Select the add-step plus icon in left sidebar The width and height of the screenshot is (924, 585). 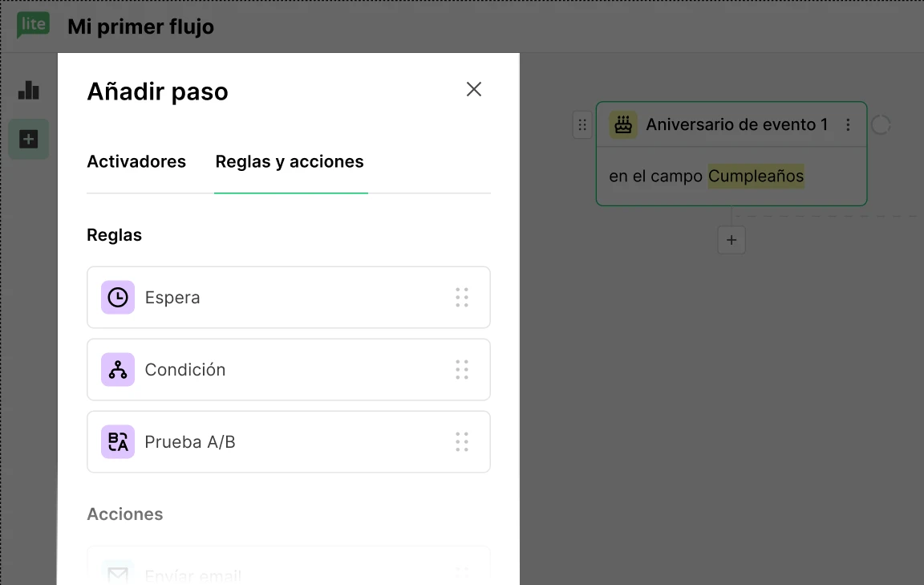[x=29, y=138]
